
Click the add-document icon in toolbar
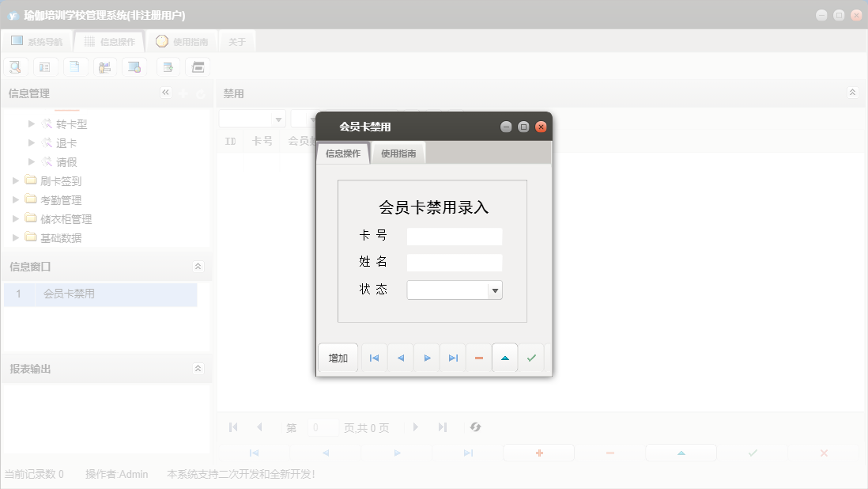click(168, 66)
